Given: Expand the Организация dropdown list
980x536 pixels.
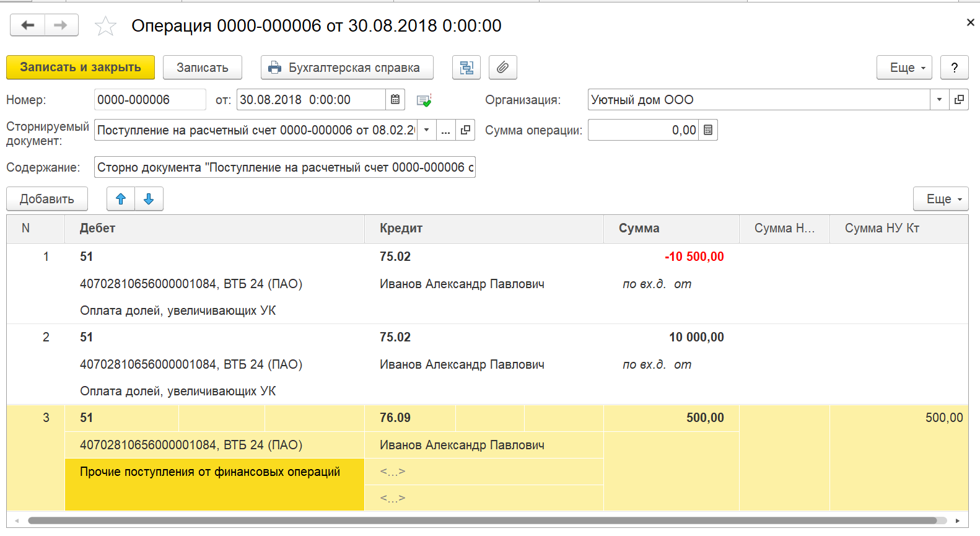Looking at the screenshot, I should point(939,100).
